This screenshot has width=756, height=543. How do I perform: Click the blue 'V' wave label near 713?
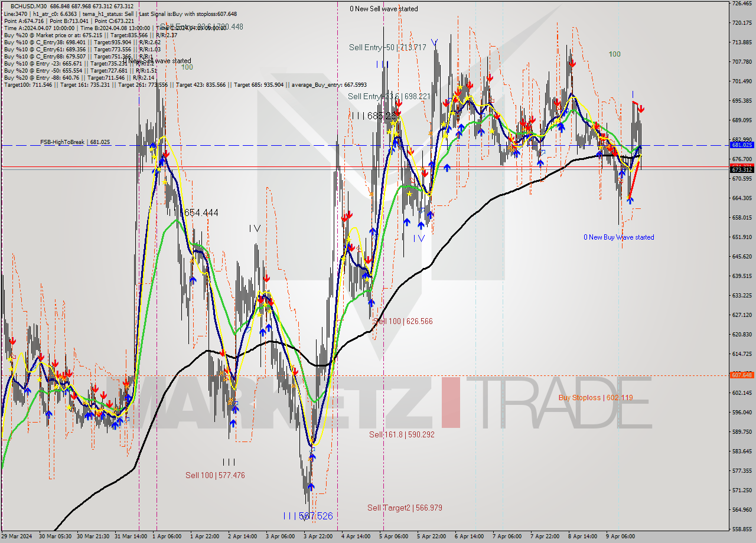tap(434, 42)
